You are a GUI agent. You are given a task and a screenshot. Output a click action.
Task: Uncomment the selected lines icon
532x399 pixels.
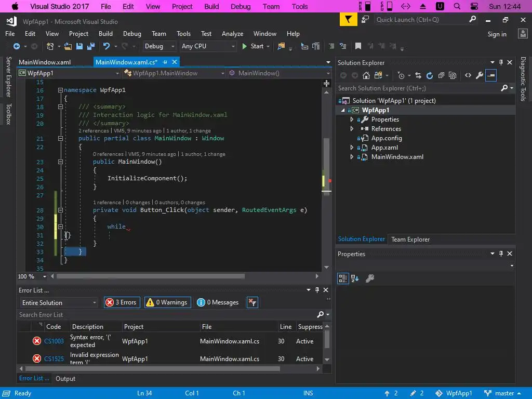tap(343, 46)
